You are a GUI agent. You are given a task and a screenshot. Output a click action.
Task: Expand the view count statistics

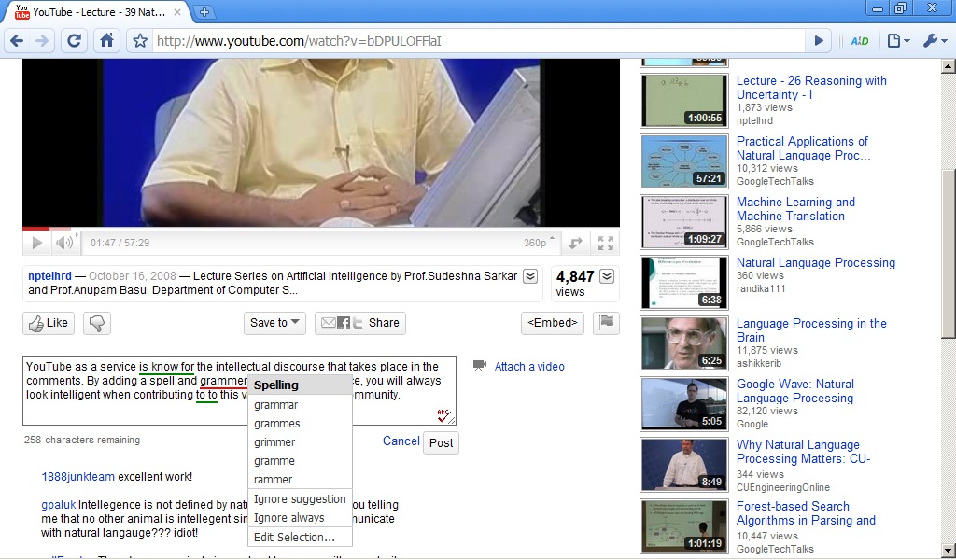pyautogui.click(x=607, y=276)
